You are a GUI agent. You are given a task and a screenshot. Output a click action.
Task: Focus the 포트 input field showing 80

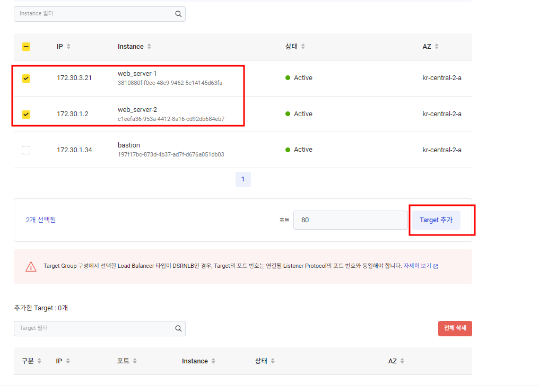coord(350,220)
